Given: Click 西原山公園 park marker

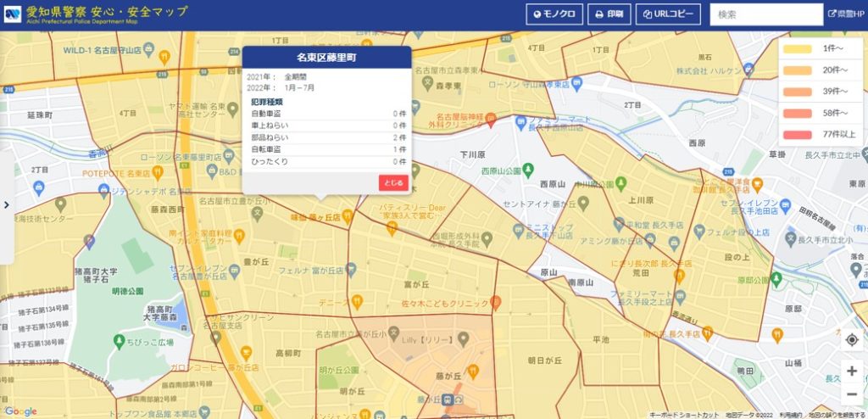Looking at the screenshot, I should coord(529,168).
